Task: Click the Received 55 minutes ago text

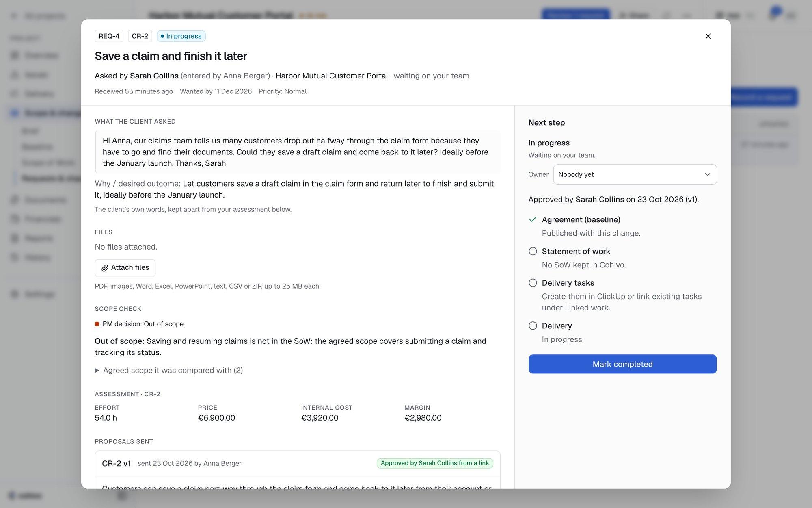Action: [134, 91]
